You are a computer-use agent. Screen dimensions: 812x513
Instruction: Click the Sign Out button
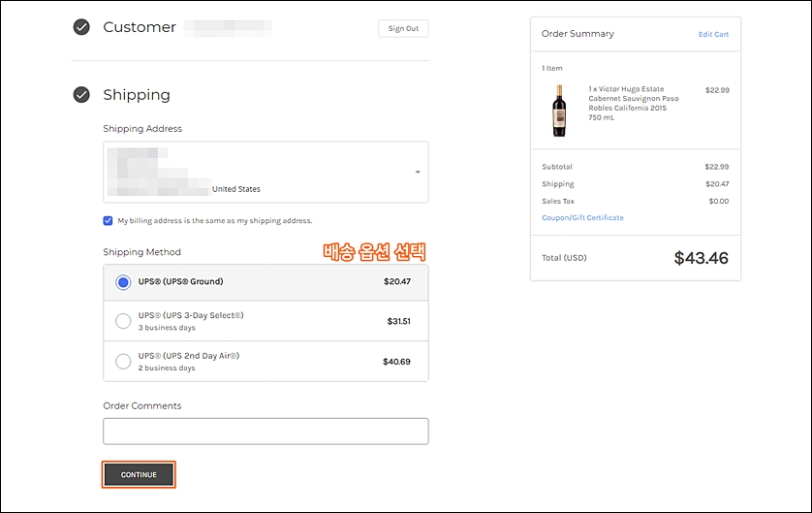[403, 28]
